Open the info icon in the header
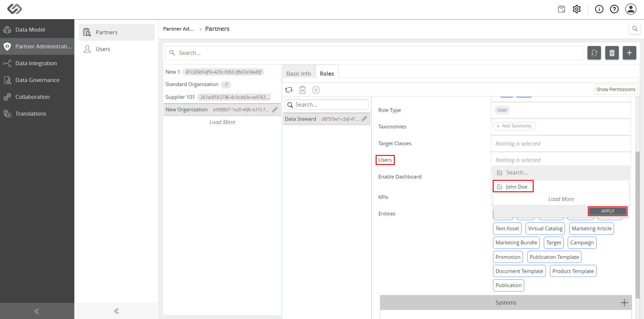 pyautogui.click(x=599, y=9)
